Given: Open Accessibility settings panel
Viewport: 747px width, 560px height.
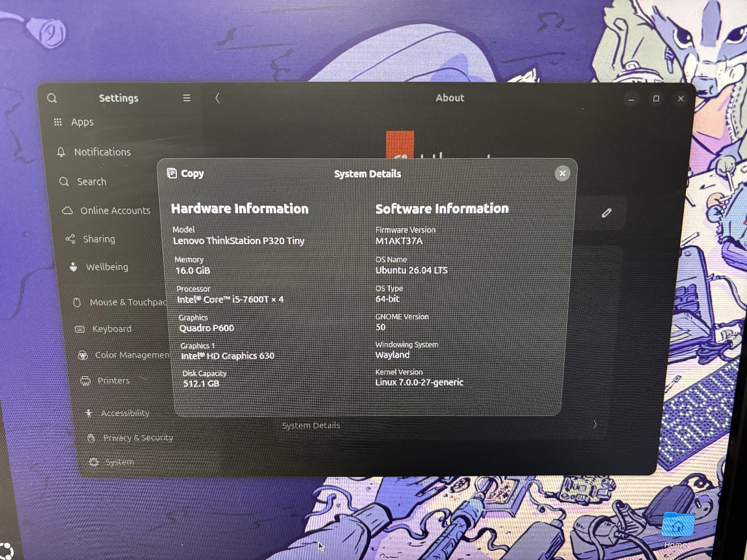Looking at the screenshot, I should [117, 413].
